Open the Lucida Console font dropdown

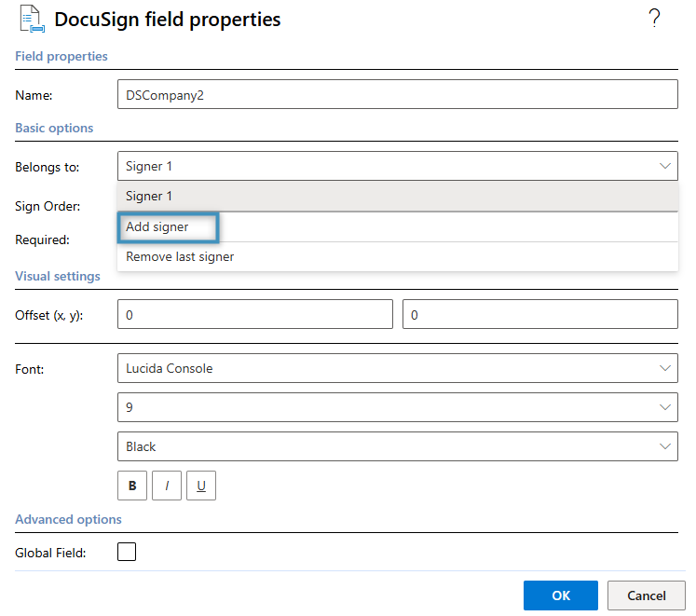coord(397,368)
